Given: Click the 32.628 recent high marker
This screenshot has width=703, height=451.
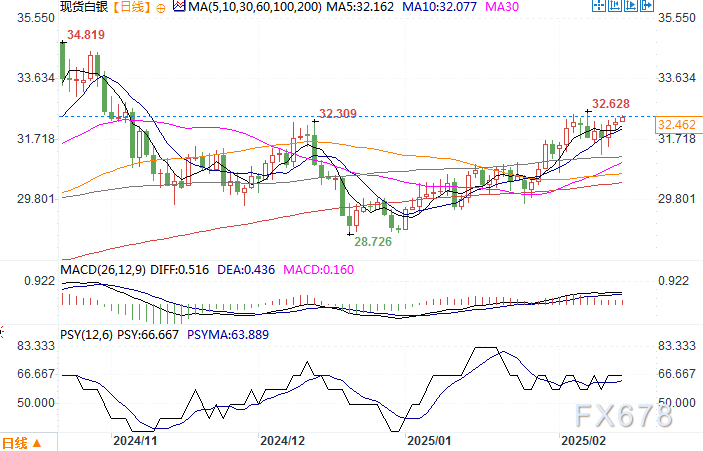Looking at the screenshot, I should 611,103.
